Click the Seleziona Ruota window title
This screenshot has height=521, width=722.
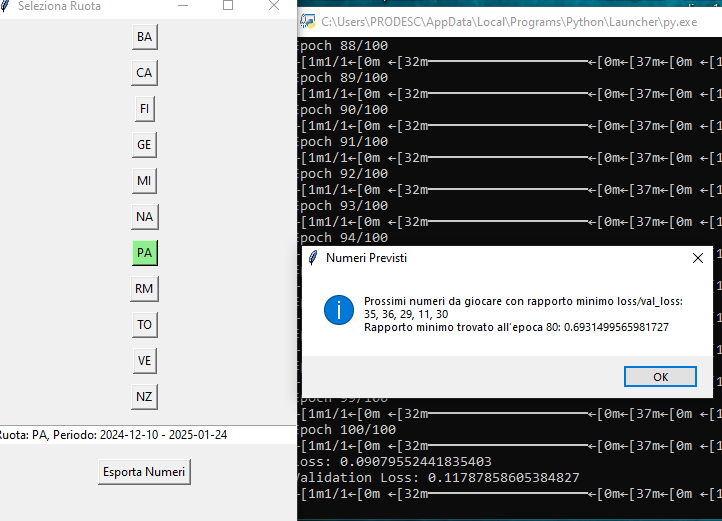(59, 6)
